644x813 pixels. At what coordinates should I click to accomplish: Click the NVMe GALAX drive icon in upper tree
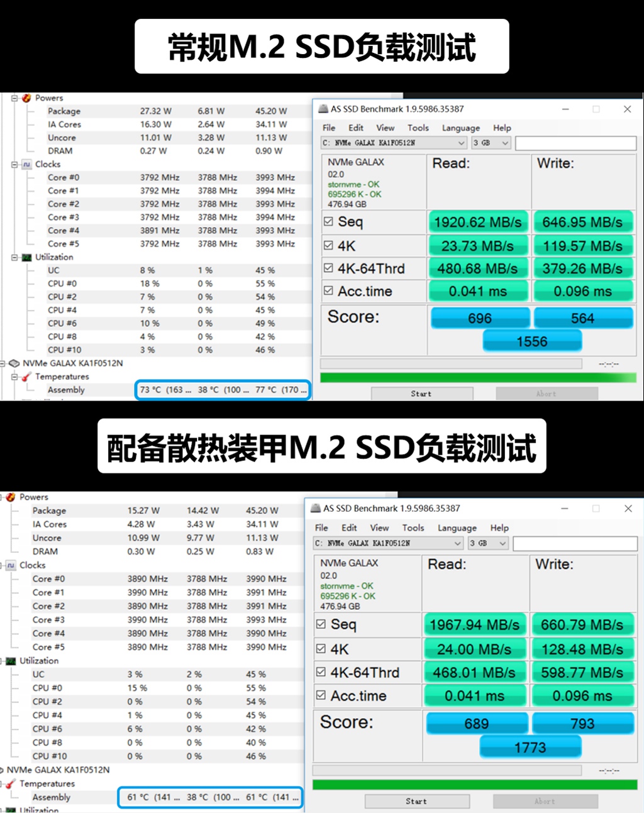click(14, 363)
